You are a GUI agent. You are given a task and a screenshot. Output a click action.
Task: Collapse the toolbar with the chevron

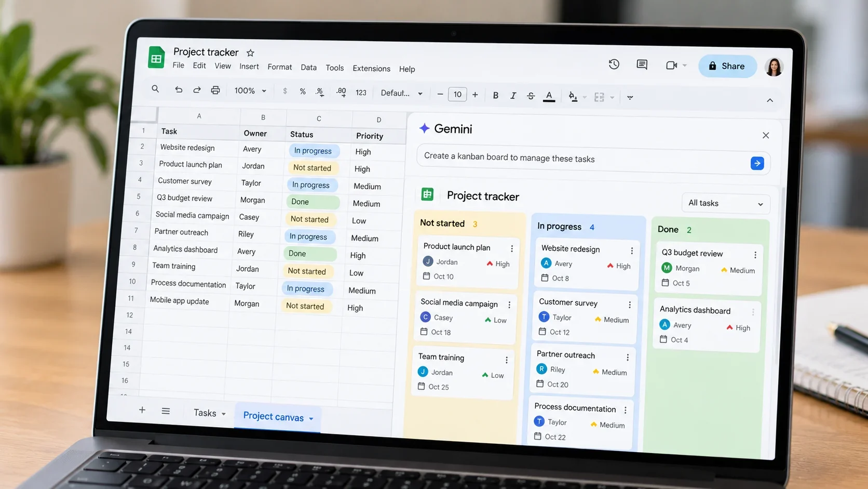pos(770,100)
